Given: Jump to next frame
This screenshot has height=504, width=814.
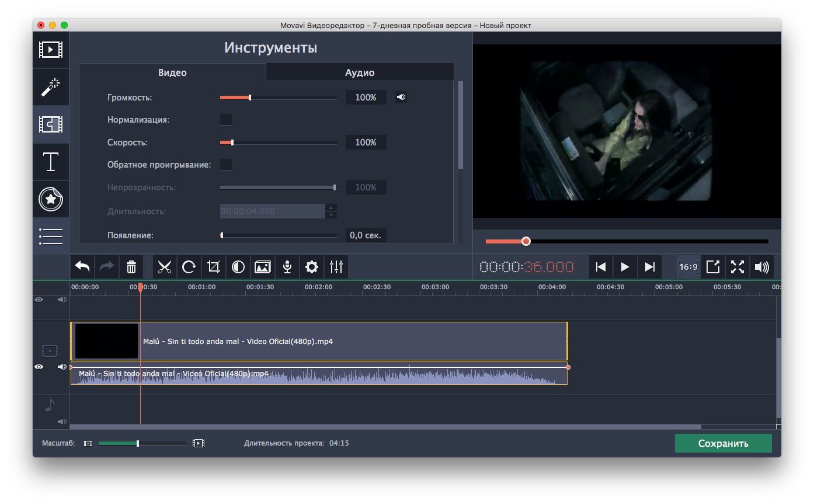Looking at the screenshot, I should pos(649,267).
